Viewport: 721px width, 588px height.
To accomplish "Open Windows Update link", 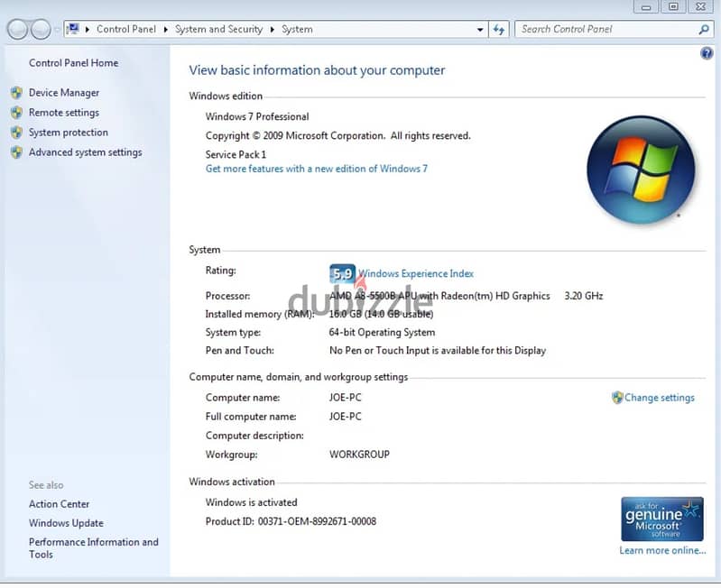I will pyautogui.click(x=66, y=523).
